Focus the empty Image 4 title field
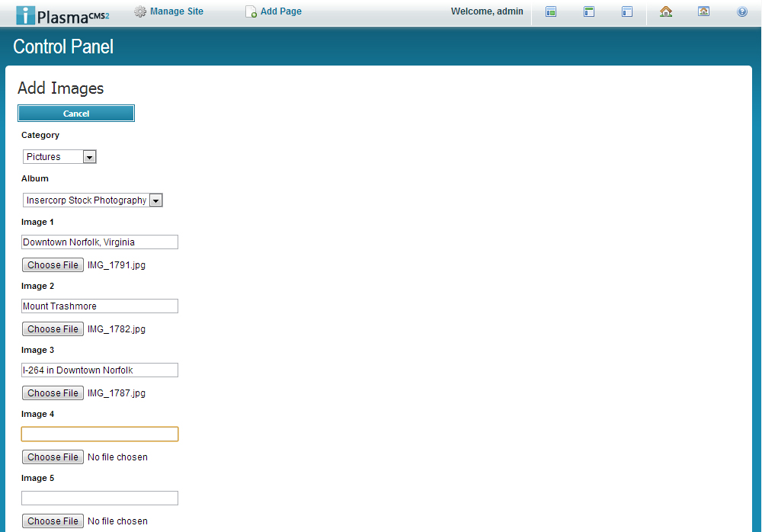Image resolution: width=762 pixels, height=532 pixels. [x=100, y=434]
